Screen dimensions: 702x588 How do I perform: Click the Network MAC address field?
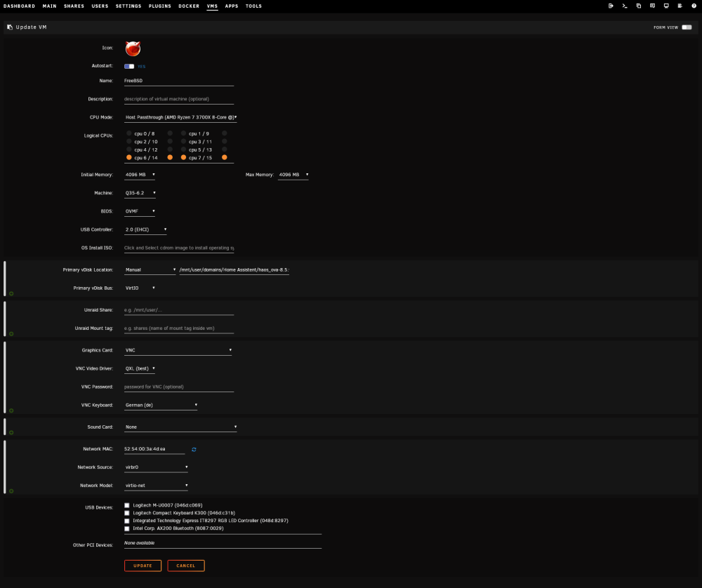[x=154, y=449]
